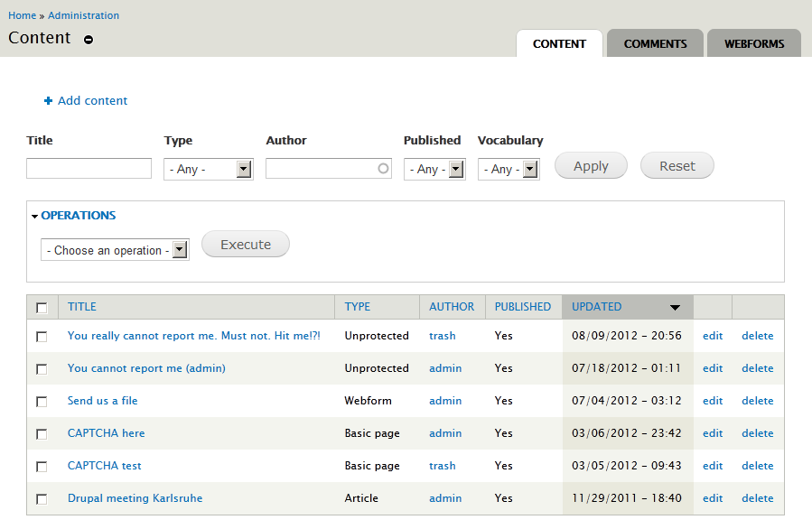812x529 pixels.
Task: Click inside the Title filter field
Action: click(88, 168)
